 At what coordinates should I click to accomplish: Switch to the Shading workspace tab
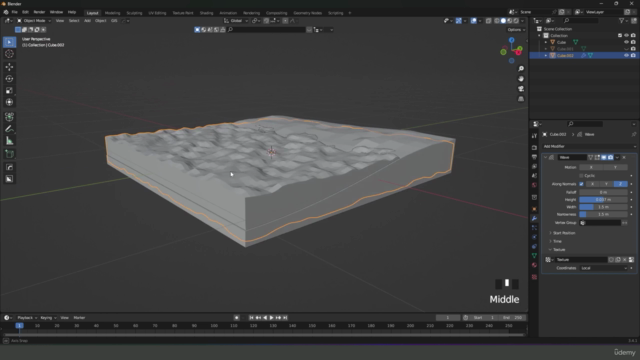click(x=207, y=13)
